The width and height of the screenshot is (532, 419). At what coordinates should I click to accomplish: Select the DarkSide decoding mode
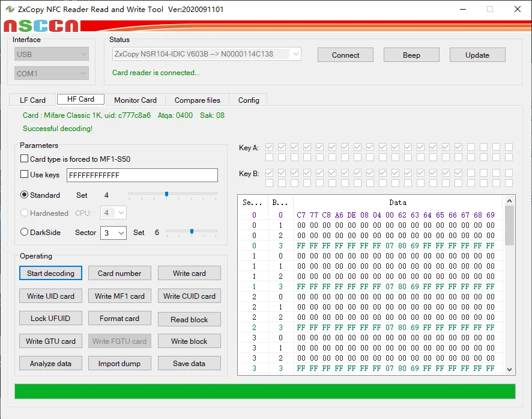(x=25, y=232)
